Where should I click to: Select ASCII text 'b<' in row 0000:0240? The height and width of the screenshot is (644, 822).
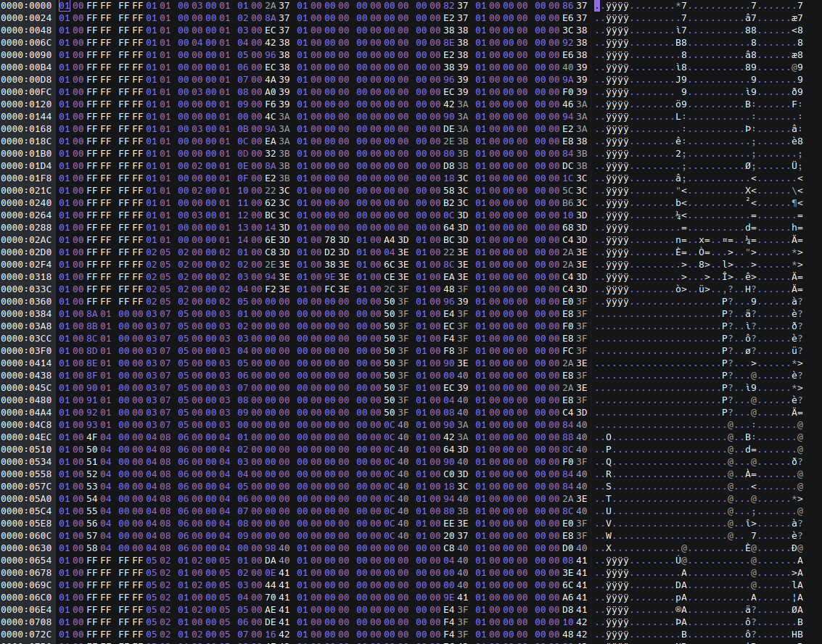(x=681, y=203)
